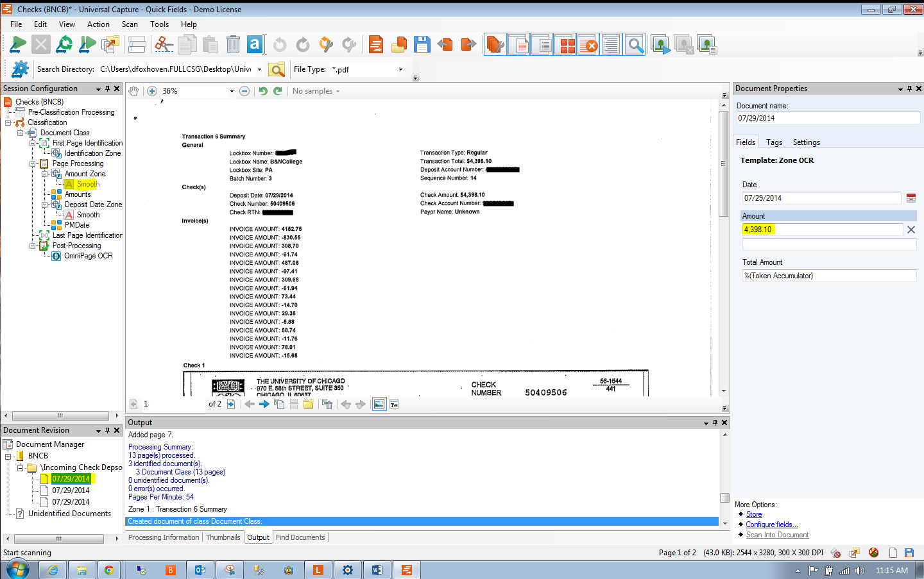This screenshot has width=924, height=579.
Task: Toggle text view mode in viewer
Action: coord(394,404)
